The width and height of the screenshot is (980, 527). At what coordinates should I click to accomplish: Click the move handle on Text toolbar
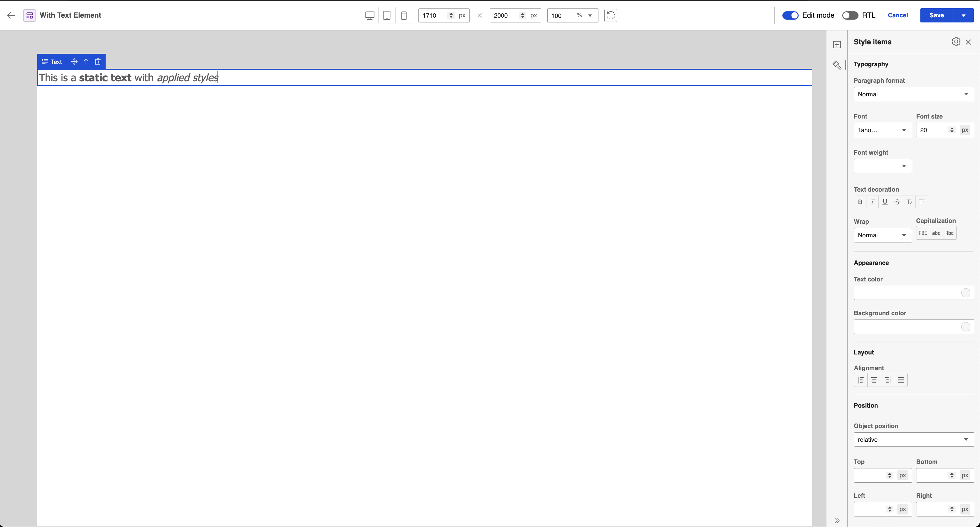pos(74,62)
